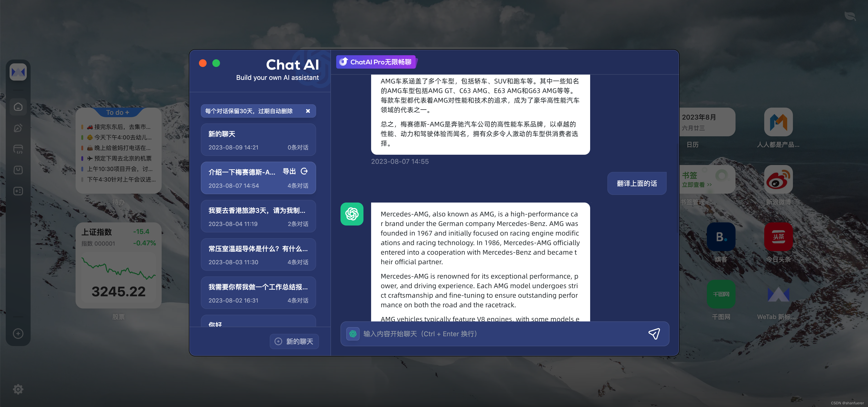The image size is (868, 407).
Task: Click the 翻译上面的话 user message bubble
Action: coord(637,184)
